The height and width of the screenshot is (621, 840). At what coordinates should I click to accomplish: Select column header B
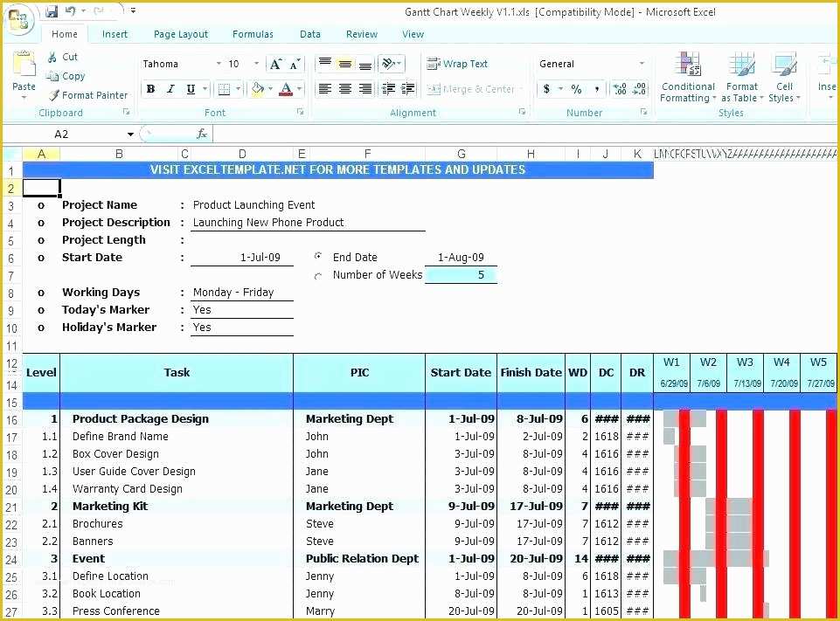119,155
